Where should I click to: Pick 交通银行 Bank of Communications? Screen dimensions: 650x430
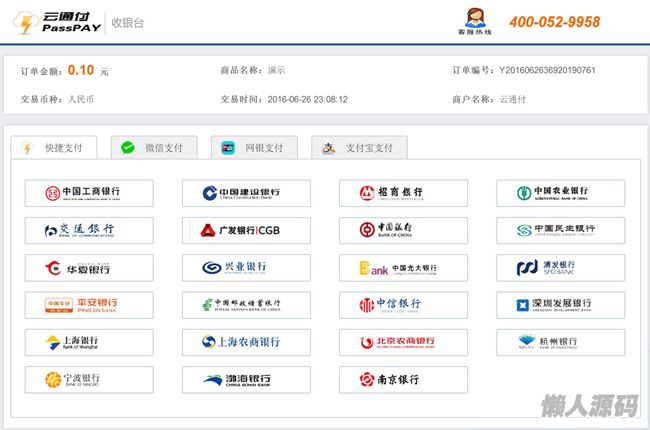[x=89, y=231]
